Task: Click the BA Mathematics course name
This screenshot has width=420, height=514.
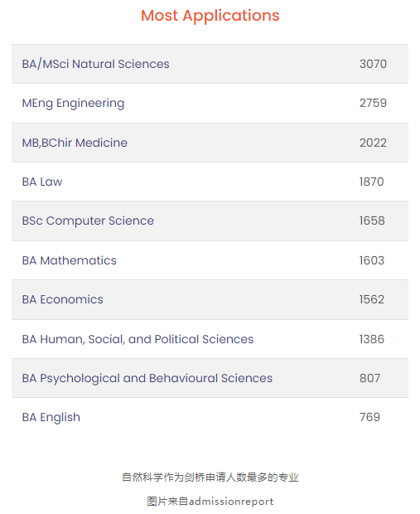Action: tap(69, 260)
